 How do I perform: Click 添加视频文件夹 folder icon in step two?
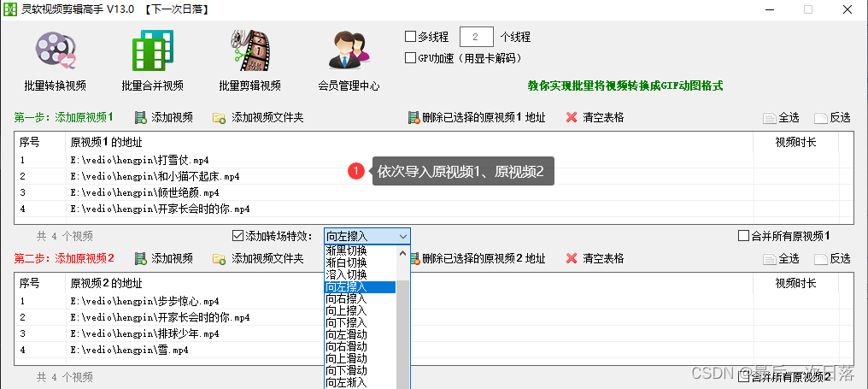pyautogui.click(x=220, y=258)
